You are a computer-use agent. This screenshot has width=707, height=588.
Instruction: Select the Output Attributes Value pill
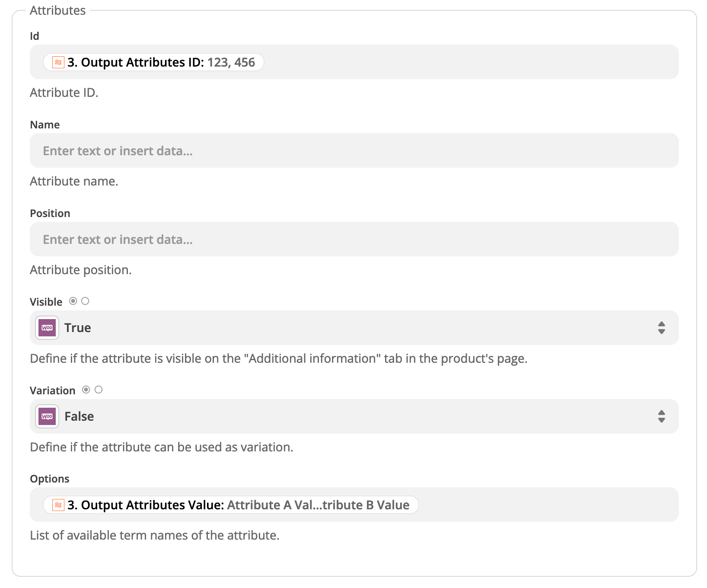coord(238,505)
